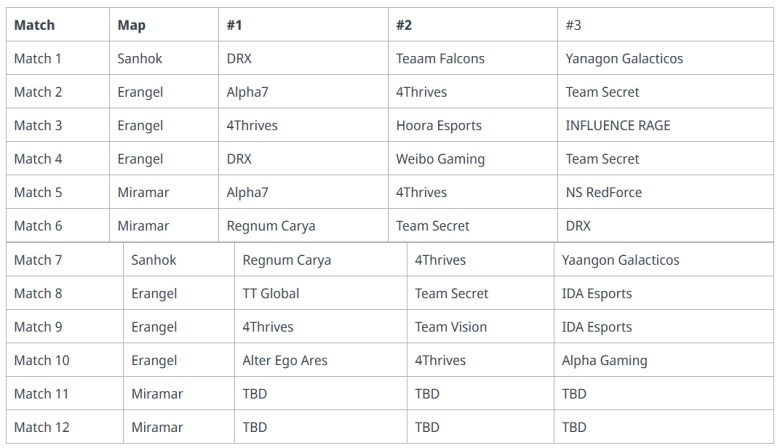The height and width of the screenshot is (448, 780).
Task: Select the "#2" column header cell
Action: pos(404,25)
